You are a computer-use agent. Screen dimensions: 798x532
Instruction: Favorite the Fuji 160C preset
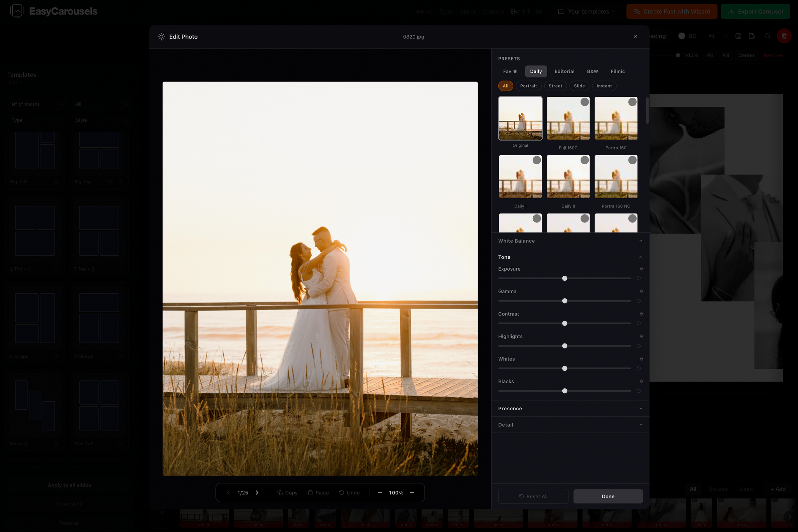click(585, 102)
